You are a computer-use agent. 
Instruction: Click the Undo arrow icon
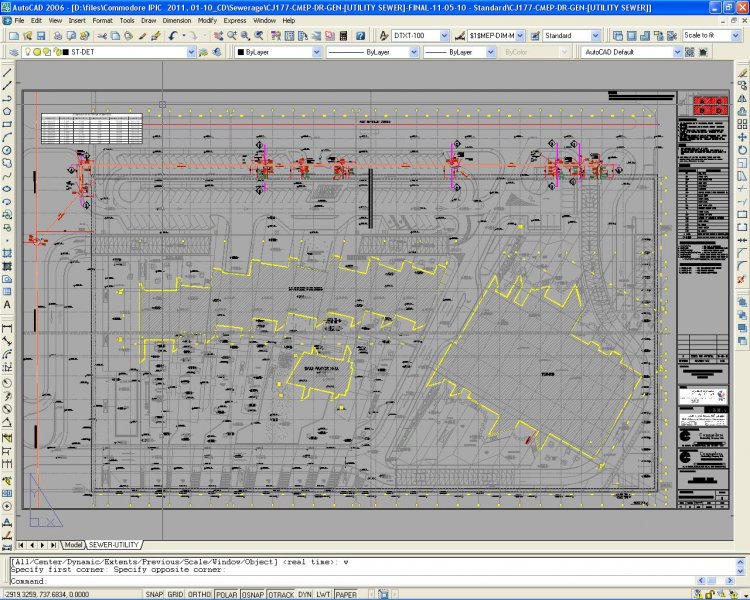(172, 35)
